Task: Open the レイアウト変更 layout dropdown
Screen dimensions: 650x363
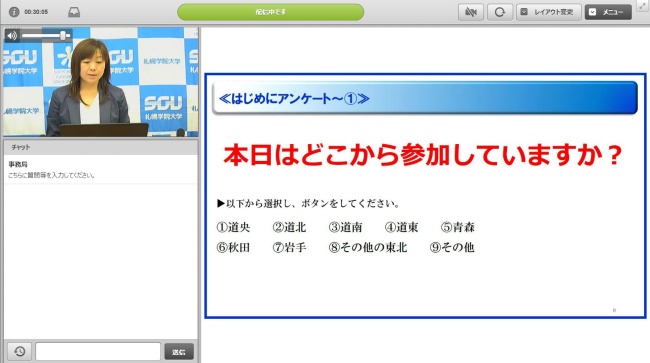Action: pyautogui.click(x=549, y=12)
